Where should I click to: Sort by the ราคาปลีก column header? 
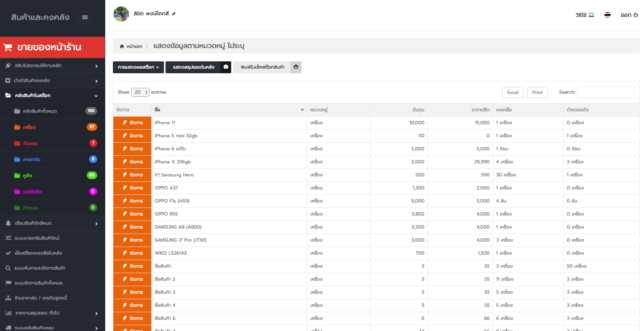click(460, 110)
